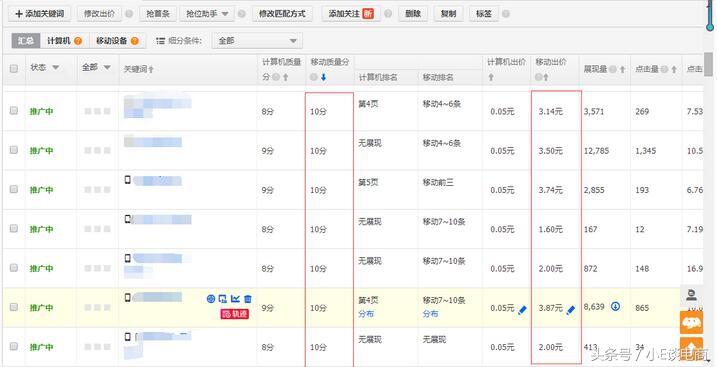The height and width of the screenshot is (367, 717).
Task: Check the row with mobile bid 3.14元
Action: point(14,111)
